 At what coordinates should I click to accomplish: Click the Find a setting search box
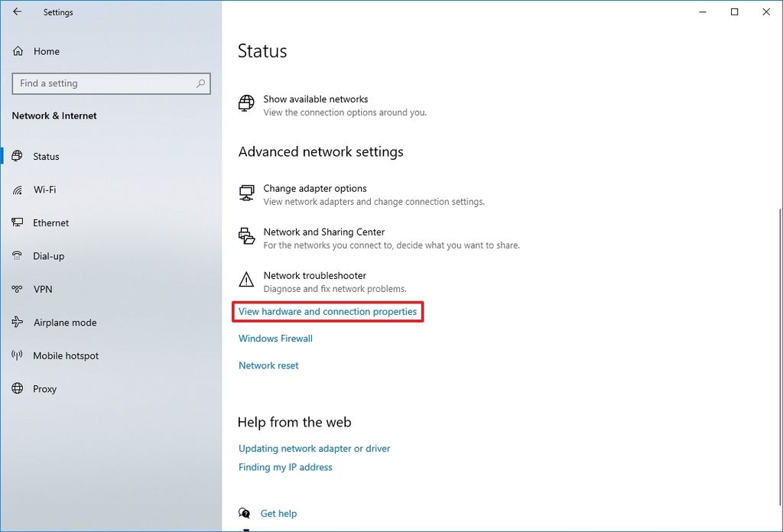tap(112, 83)
